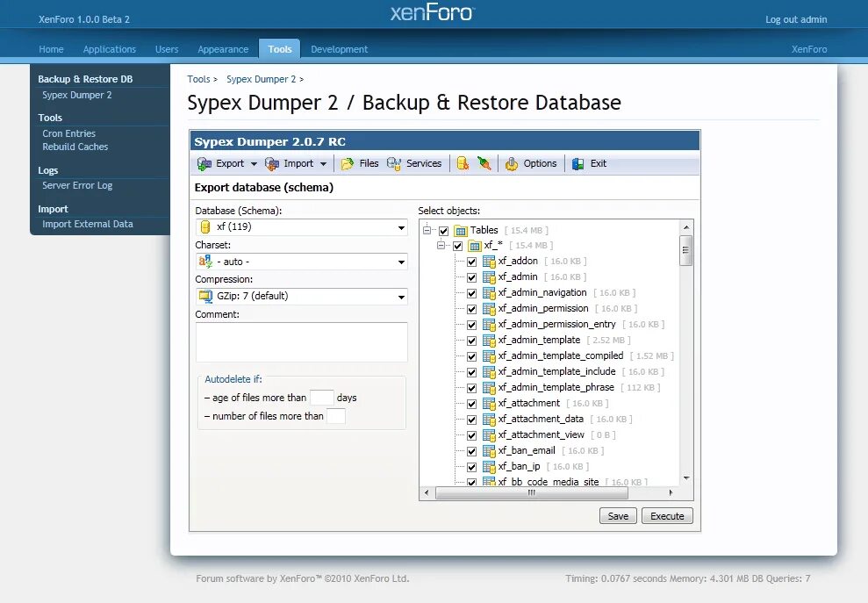Click Log out admin link

coord(796,19)
